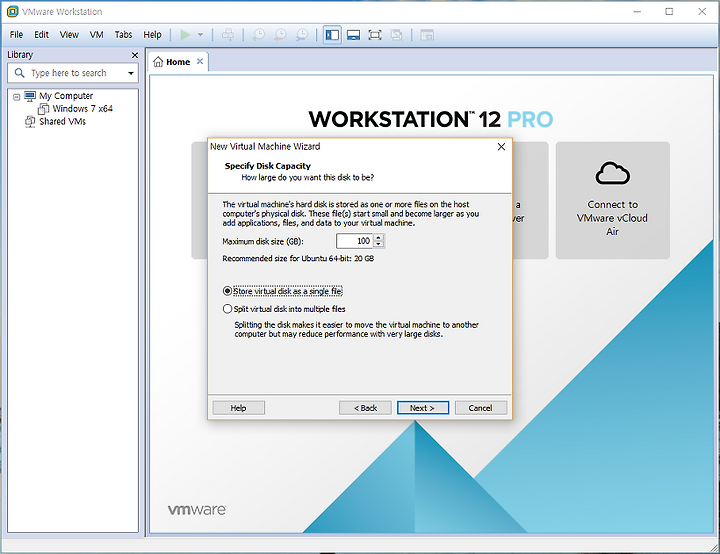Click the Library search magnifier icon
The width and height of the screenshot is (720, 554).
click(20, 73)
